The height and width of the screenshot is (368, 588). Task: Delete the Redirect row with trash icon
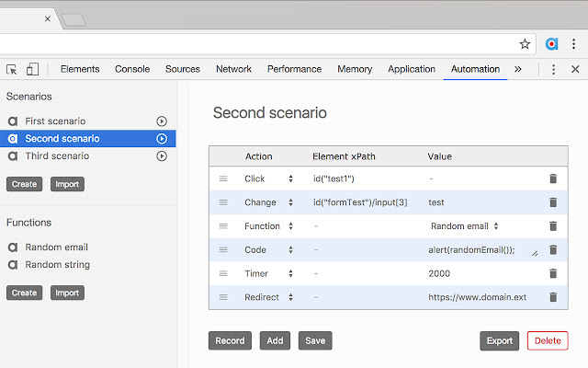click(x=553, y=297)
